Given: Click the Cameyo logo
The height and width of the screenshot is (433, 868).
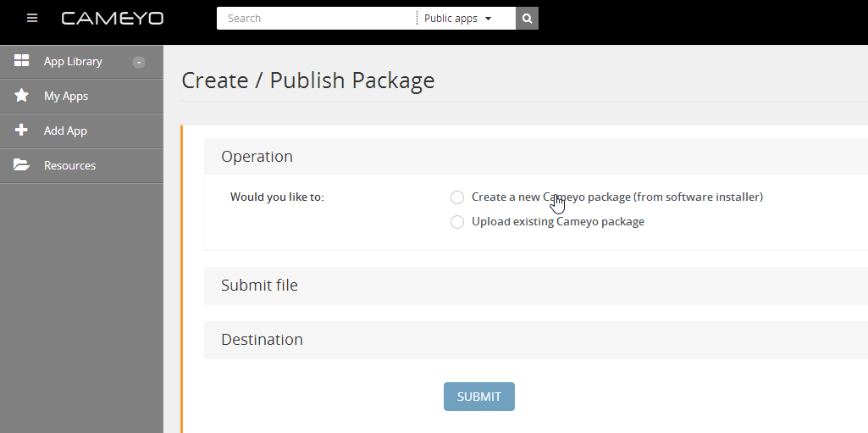Looking at the screenshot, I should pyautogui.click(x=113, y=19).
